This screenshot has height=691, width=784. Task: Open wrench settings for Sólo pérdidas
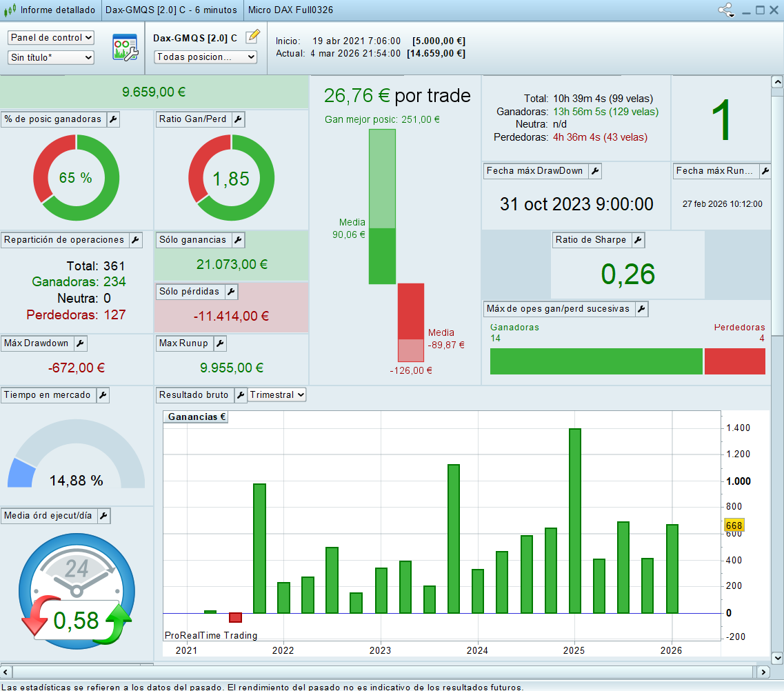(231, 292)
